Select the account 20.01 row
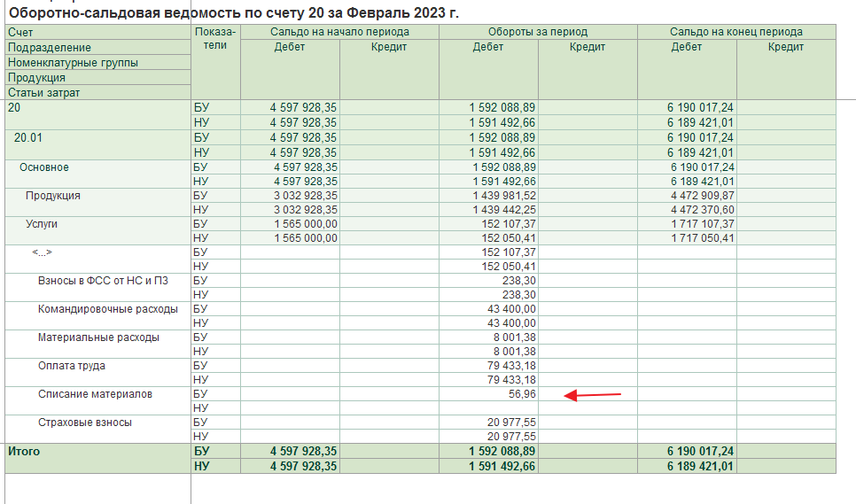Image resolution: width=856 pixels, height=504 pixels. [x=29, y=138]
